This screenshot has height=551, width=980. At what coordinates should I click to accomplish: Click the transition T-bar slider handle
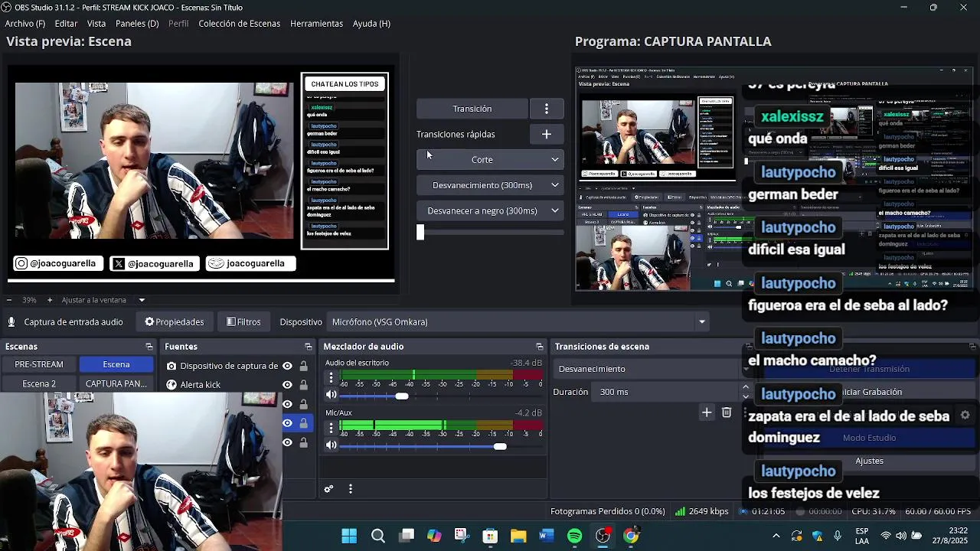pyautogui.click(x=420, y=233)
